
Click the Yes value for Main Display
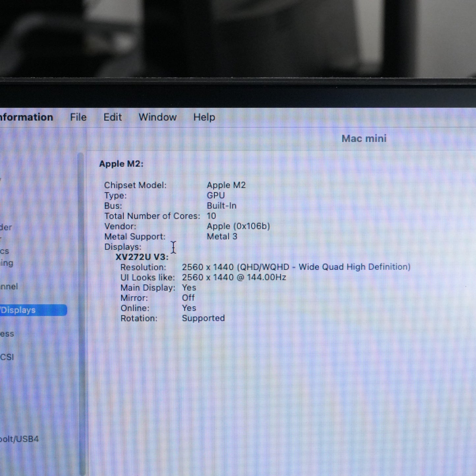189,288
